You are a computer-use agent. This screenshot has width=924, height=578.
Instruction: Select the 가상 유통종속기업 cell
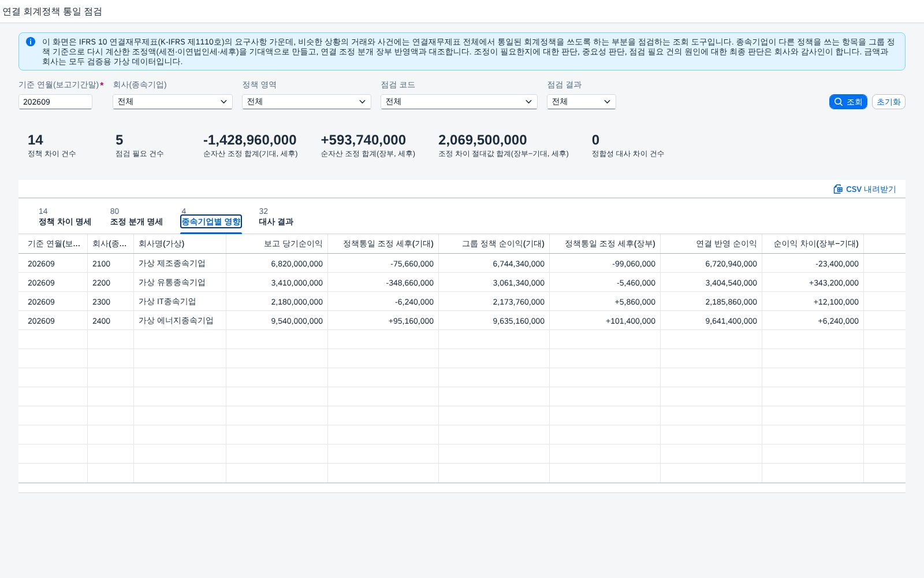click(180, 283)
